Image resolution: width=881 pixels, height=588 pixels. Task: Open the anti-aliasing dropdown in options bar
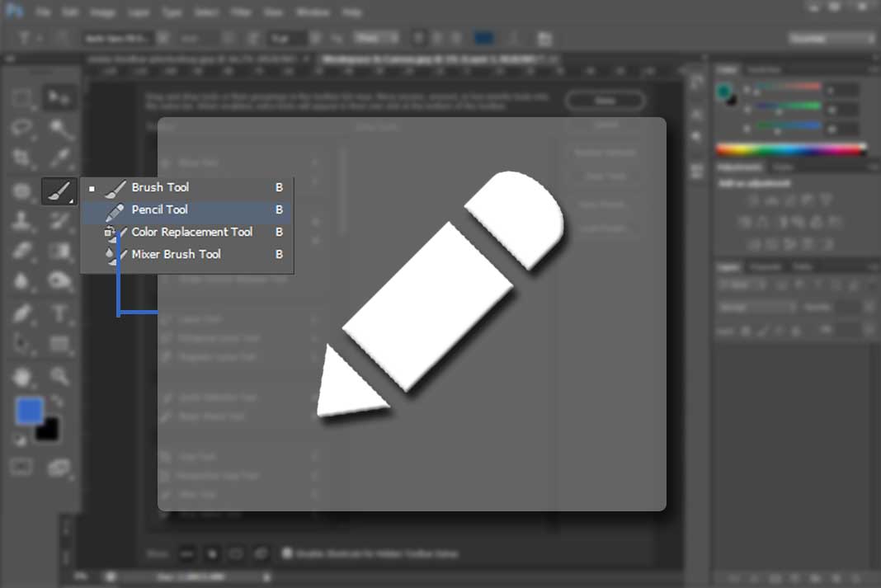[376, 38]
